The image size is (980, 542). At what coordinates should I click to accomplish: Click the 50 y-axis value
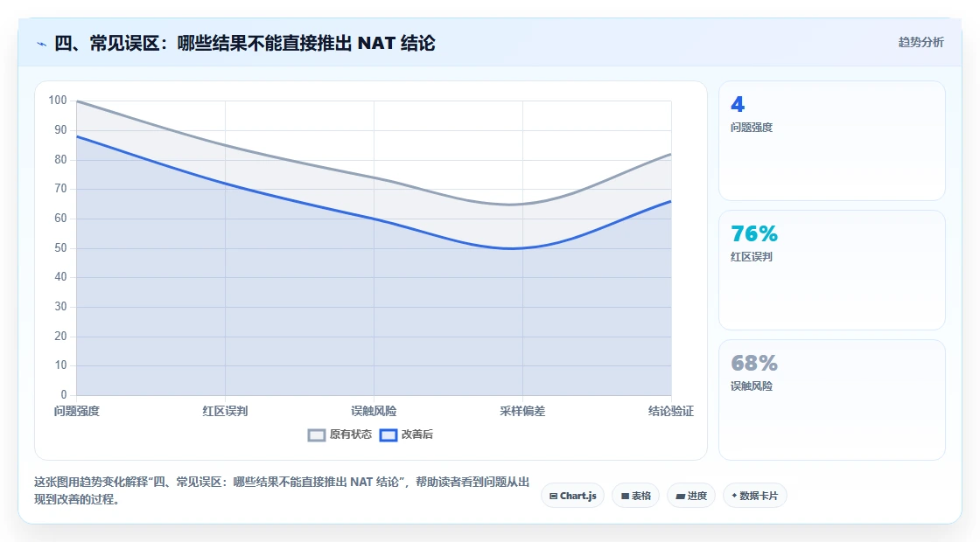60,248
